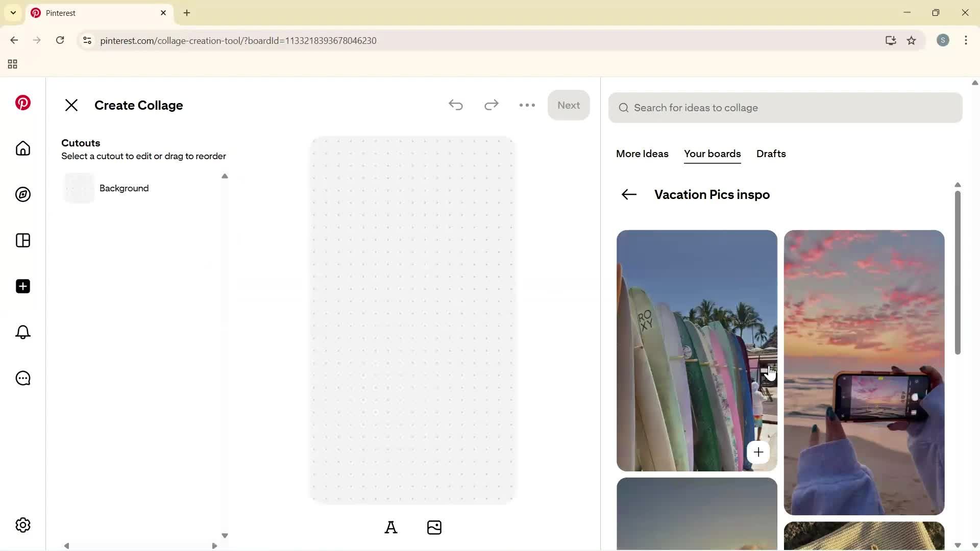Image resolution: width=980 pixels, height=551 pixels.
Task: Select the Text tool
Action: point(391,527)
